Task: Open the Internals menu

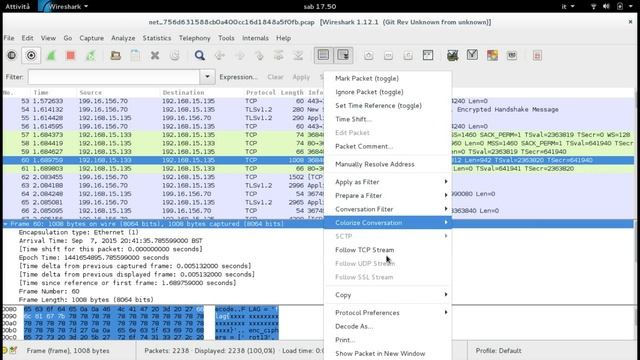Action: 255,38
